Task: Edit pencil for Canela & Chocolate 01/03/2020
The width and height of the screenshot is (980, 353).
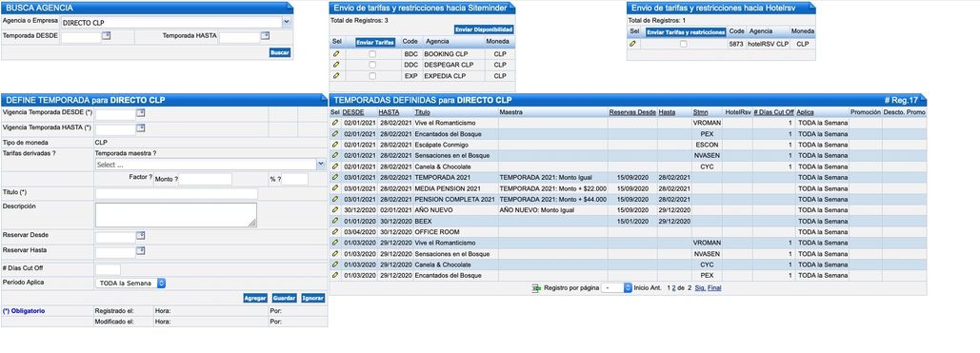Action: tap(335, 265)
